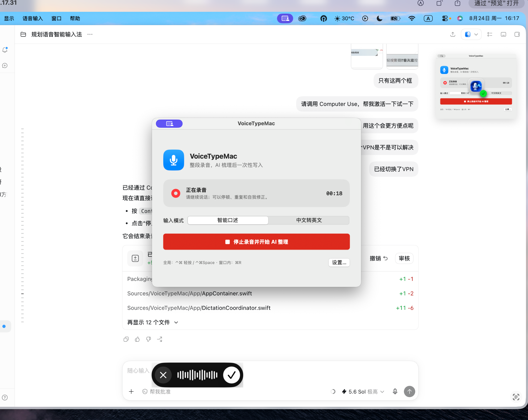
Task: Cancel dictation with the X button
Action: click(163, 375)
